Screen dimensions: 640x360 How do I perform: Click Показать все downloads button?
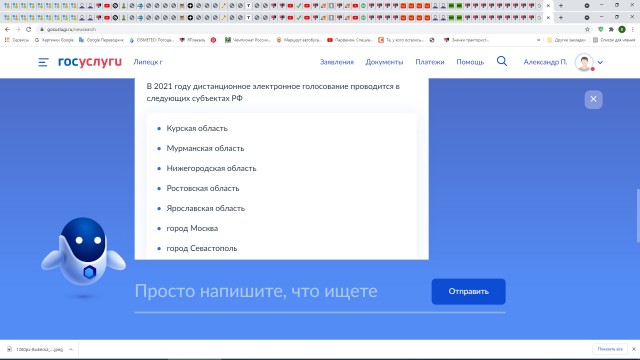610,349
